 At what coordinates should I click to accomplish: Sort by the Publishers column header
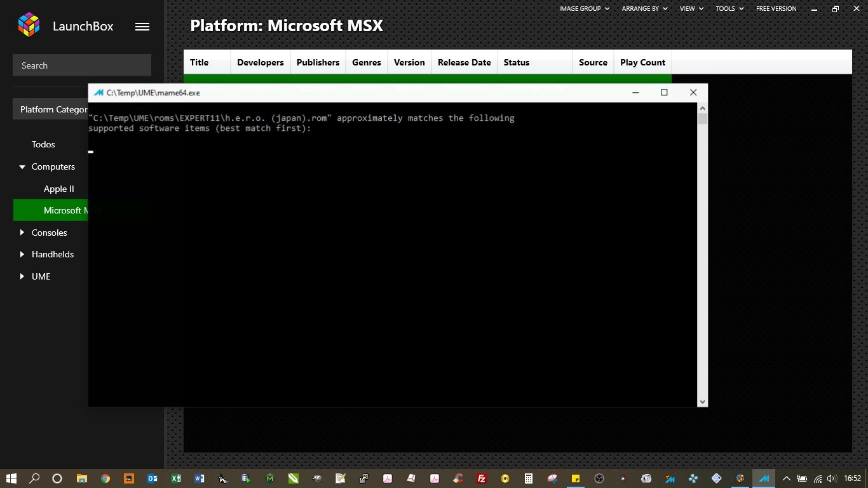(x=318, y=62)
